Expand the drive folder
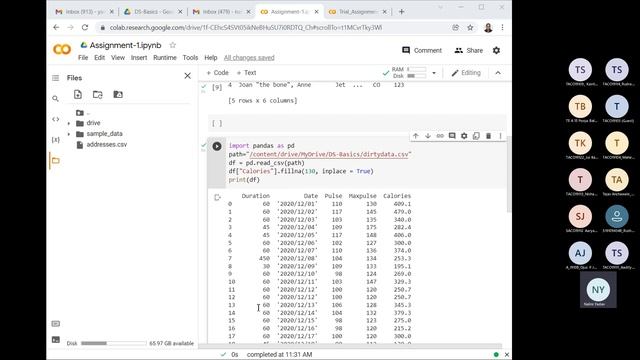The height and width of the screenshot is (360, 640). click(69, 123)
